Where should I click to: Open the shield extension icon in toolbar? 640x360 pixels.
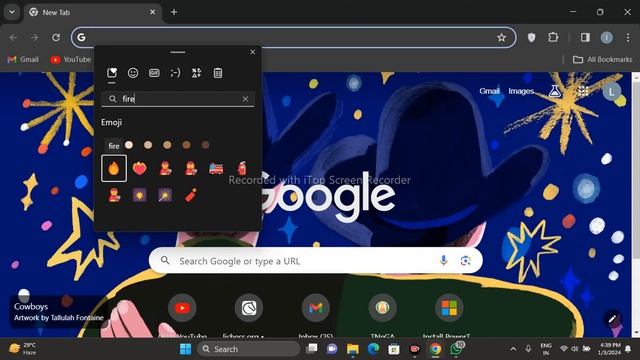[531, 38]
